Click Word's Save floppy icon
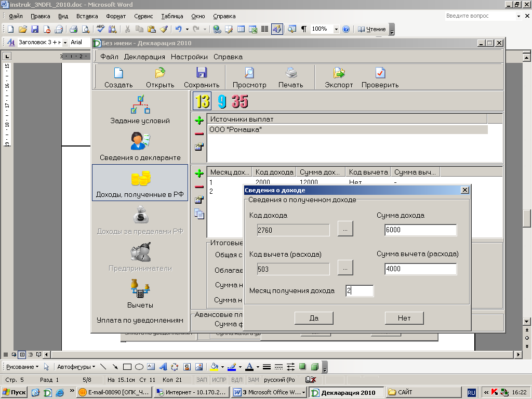532x399 pixels. [x=35, y=29]
